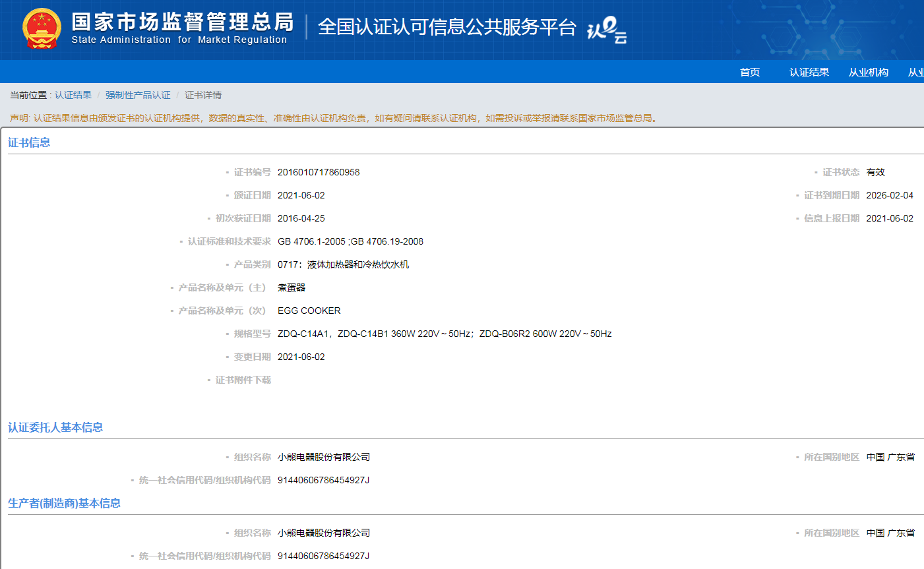Click the 证书附件下载 label
Screen dimensions: 924x569
243,380
